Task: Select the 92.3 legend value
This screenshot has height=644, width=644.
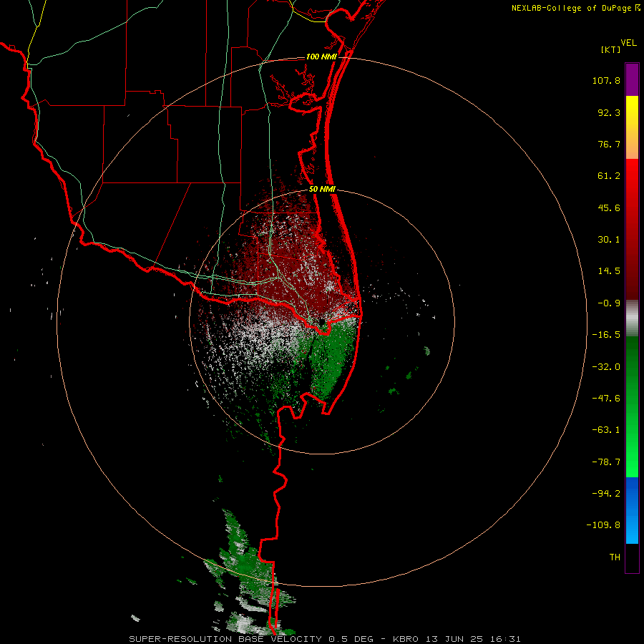Action: click(x=609, y=112)
